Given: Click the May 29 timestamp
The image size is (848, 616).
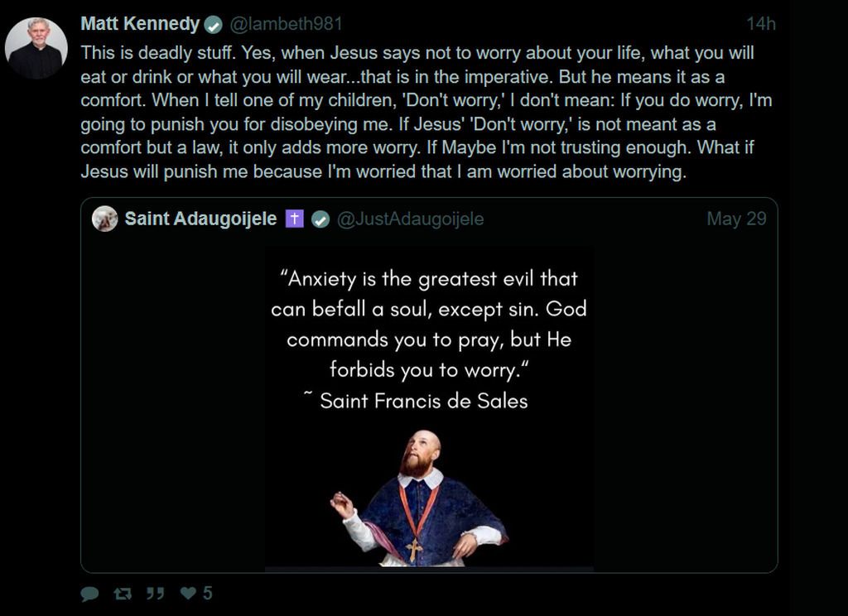Looking at the screenshot, I should (x=736, y=219).
